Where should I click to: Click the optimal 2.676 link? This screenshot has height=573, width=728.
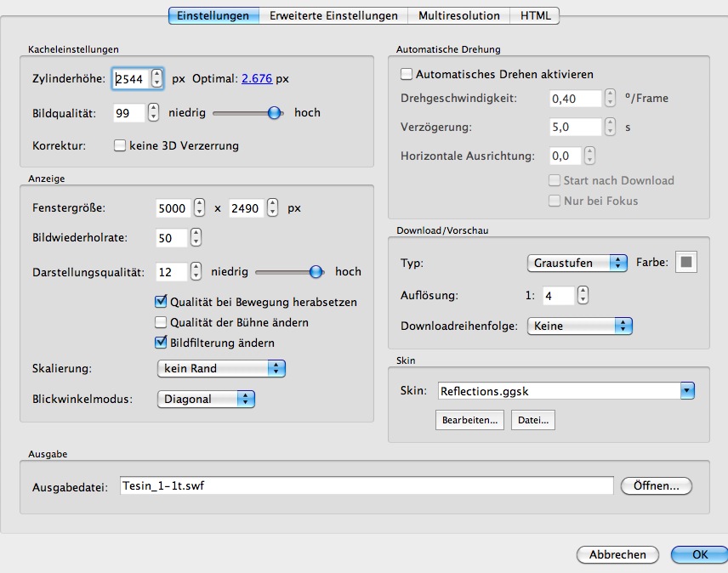pos(257,79)
